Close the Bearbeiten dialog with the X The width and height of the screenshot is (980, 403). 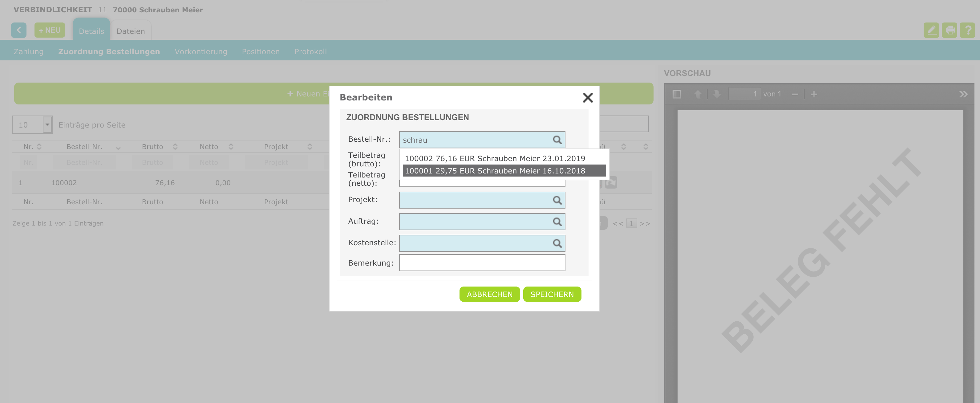[587, 98]
